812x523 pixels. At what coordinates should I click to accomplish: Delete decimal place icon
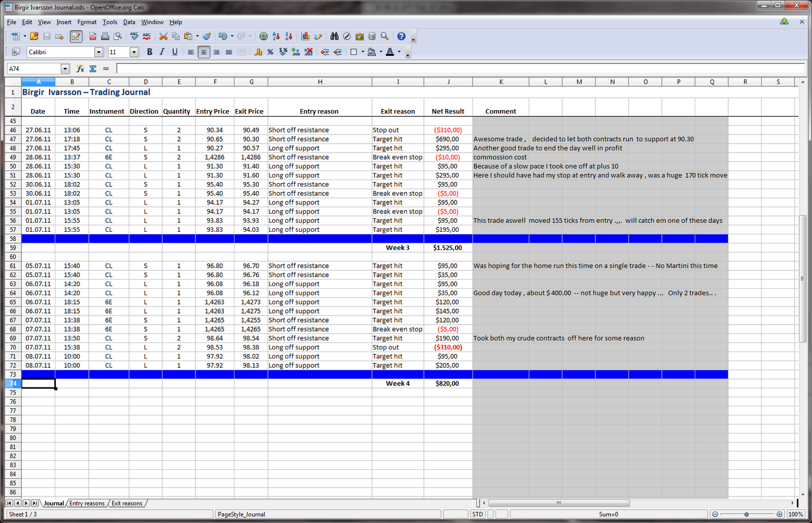[x=309, y=52]
